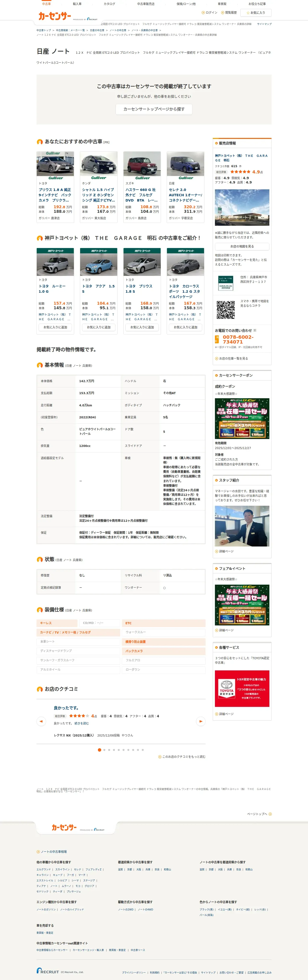
Task: Open the staff member photo
Action: point(242,526)
